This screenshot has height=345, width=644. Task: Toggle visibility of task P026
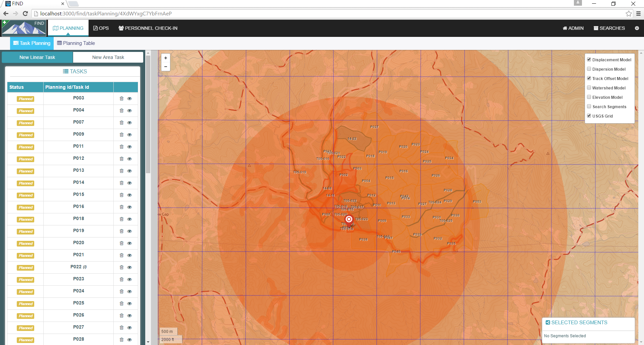129,316
